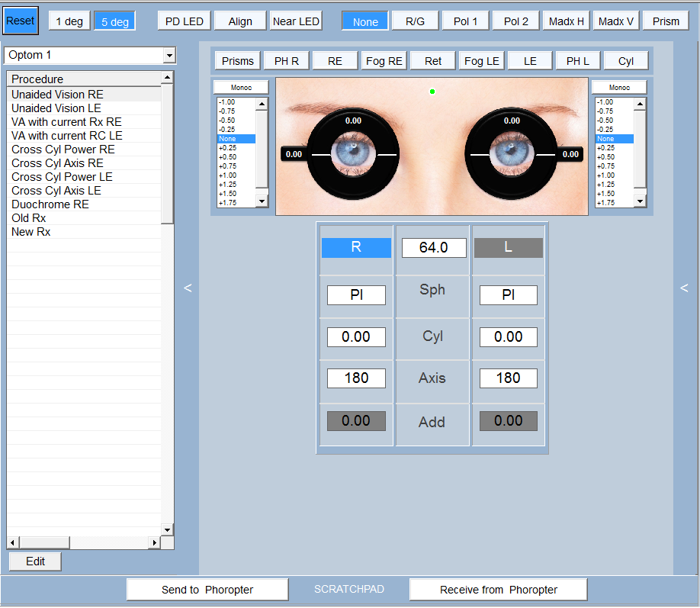The image size is (700, 608).
Task: Expand the left-side collapse arrow of center panel
Action: pyautogui.click(x=188, y=288)
